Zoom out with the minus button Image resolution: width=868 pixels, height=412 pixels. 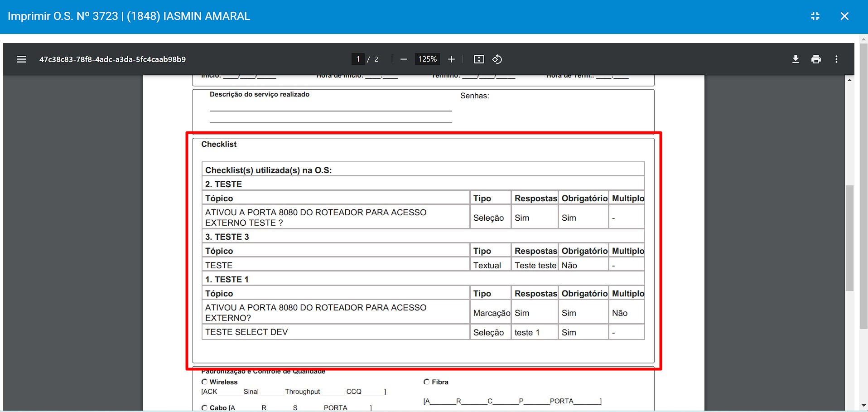(404, 59)
